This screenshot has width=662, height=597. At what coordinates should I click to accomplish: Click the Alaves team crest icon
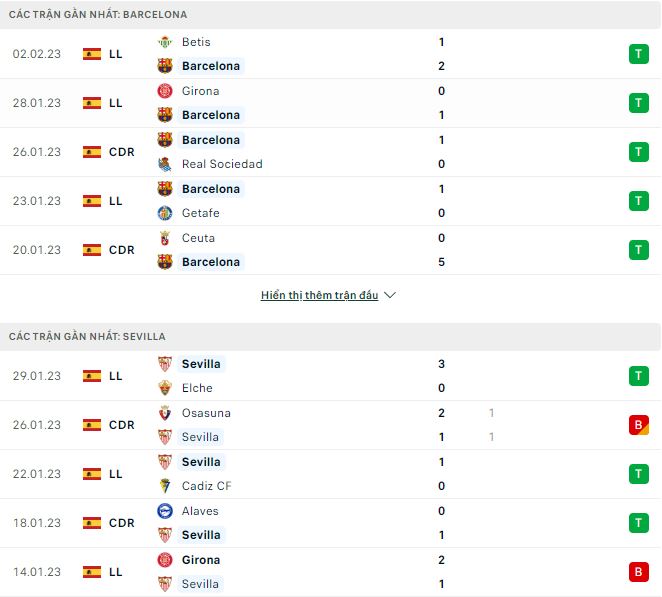point(165,511)
